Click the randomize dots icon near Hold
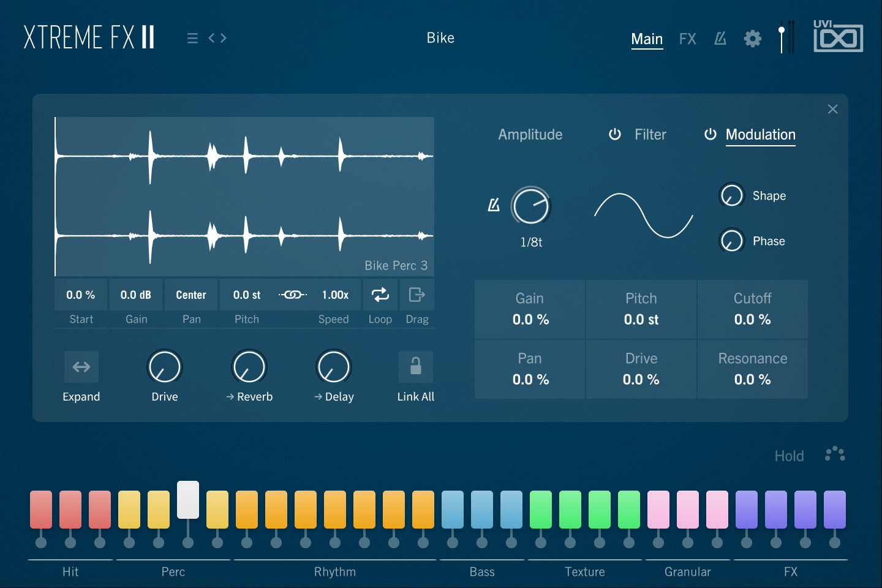882x588 pixels. [x=835, y=454]
